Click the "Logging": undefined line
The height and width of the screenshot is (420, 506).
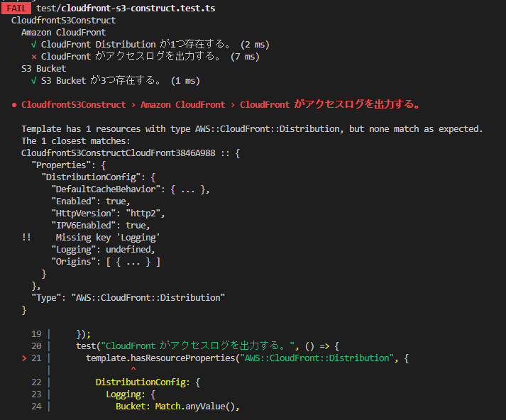click(104, 250)
